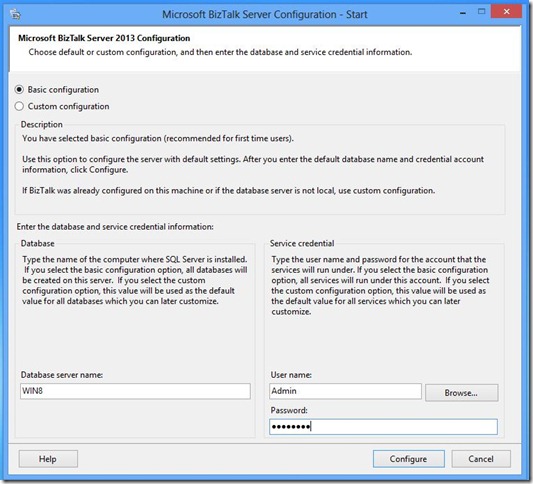Start setup with the Configure button

[409, 459]
